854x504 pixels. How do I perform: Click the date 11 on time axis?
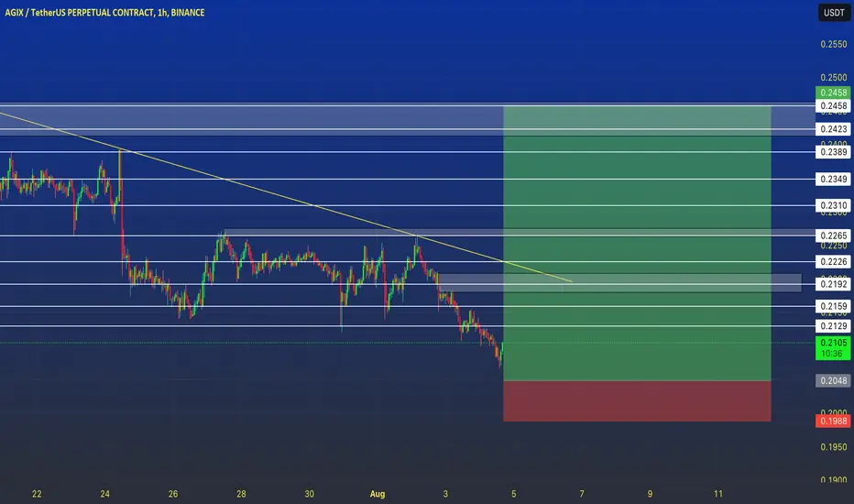(718, 494)
